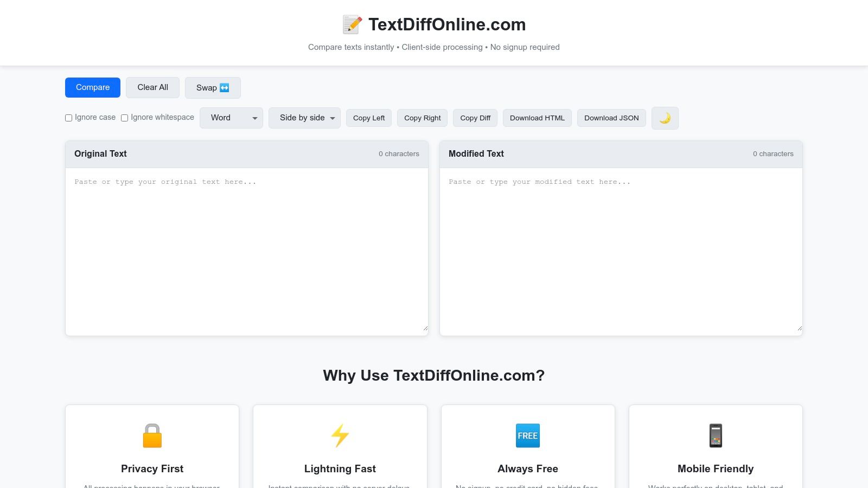Click Download JSON to export the diff

coord(611,118)
